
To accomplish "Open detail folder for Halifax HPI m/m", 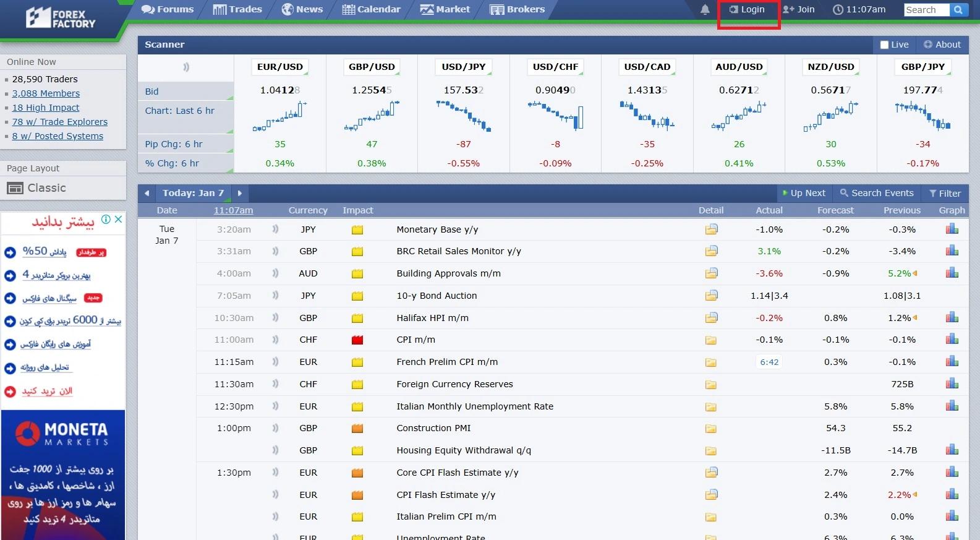I will tap(712, 318).
